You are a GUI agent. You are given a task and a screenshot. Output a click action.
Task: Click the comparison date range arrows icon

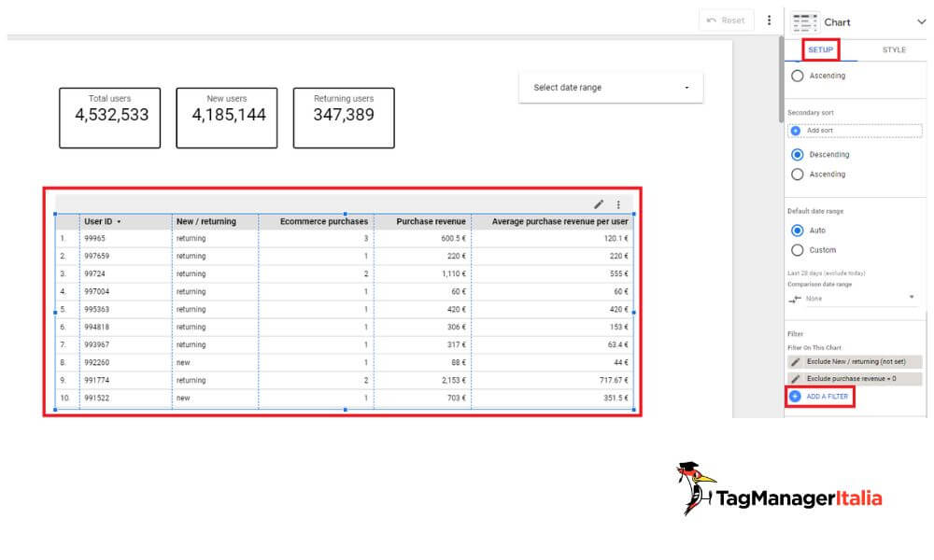795,300
